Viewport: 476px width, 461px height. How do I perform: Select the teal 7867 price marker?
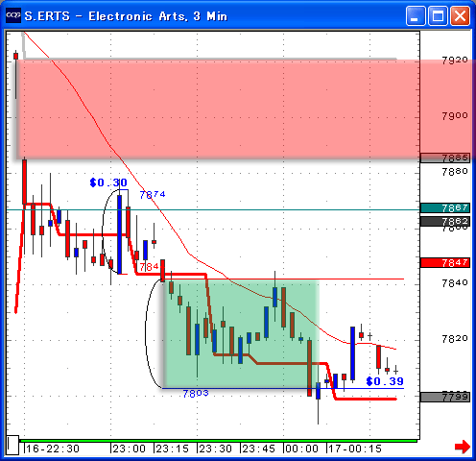tap(445, 208)
